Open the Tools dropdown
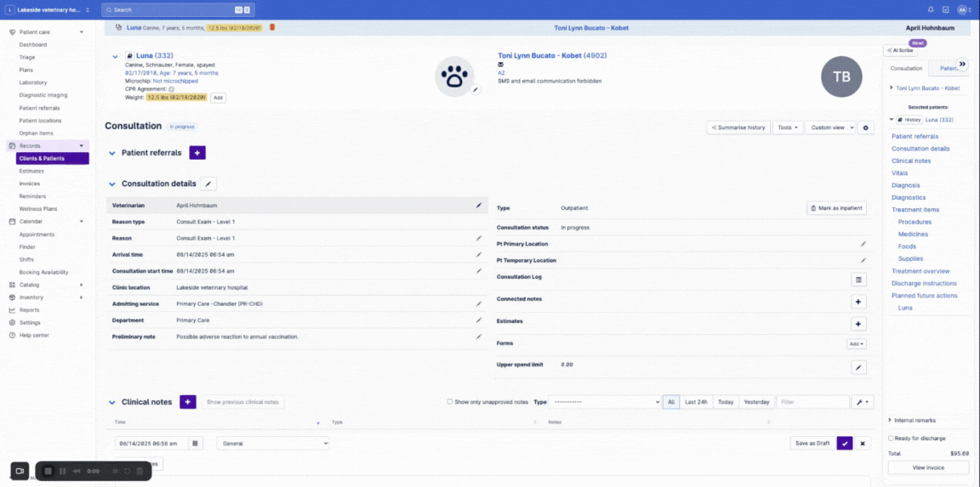Viewport: 980px width, 487px height. point(787,127)
